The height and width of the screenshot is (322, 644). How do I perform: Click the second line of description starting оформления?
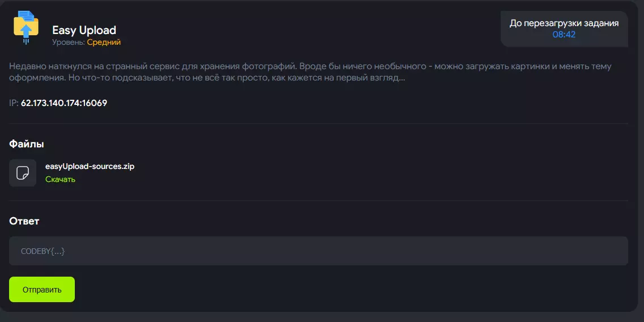(207, 78)
